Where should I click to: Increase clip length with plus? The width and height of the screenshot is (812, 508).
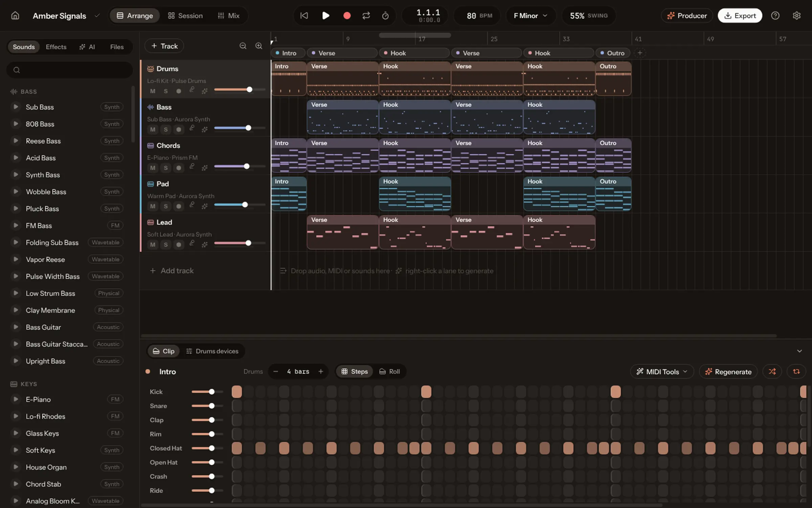[x=321, y=372]
